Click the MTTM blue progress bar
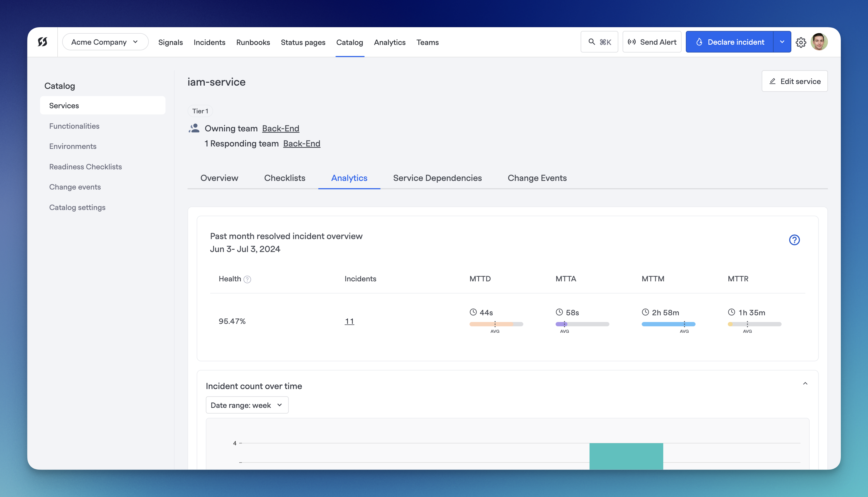This screenshot has width=868, height=497. click(x=668, y=324)
